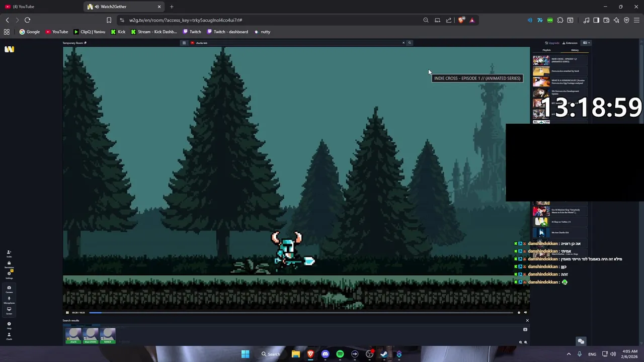Open the Twitch - dashboard bookmark
The width and height of the screenshot is (644, 362).
(227, 32)
